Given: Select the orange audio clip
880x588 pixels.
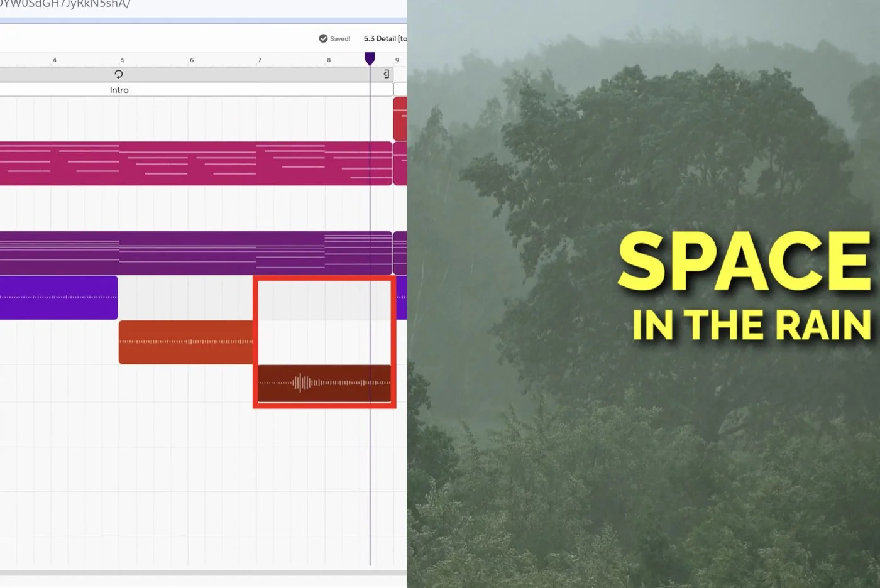Looking at the screenshot, I should (x=186, y=342).
